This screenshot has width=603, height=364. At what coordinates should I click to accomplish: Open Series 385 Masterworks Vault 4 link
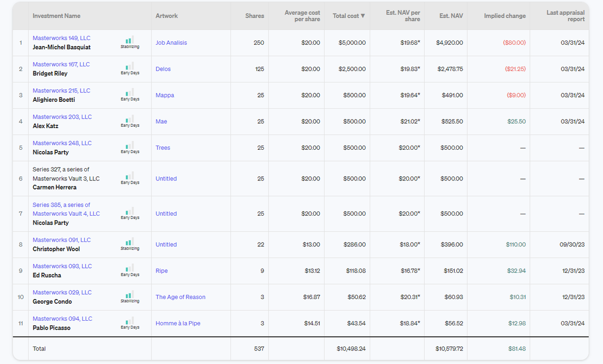point(66,209)
